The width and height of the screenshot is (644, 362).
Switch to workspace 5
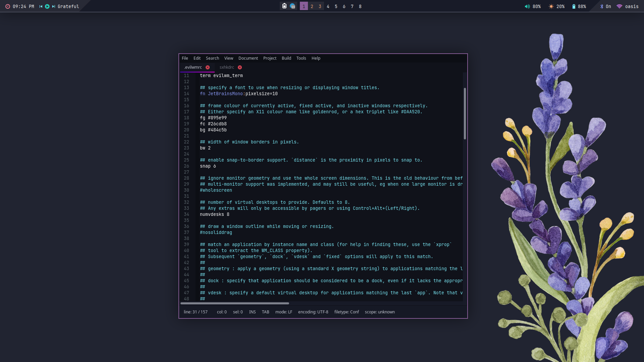pos(336,6)
